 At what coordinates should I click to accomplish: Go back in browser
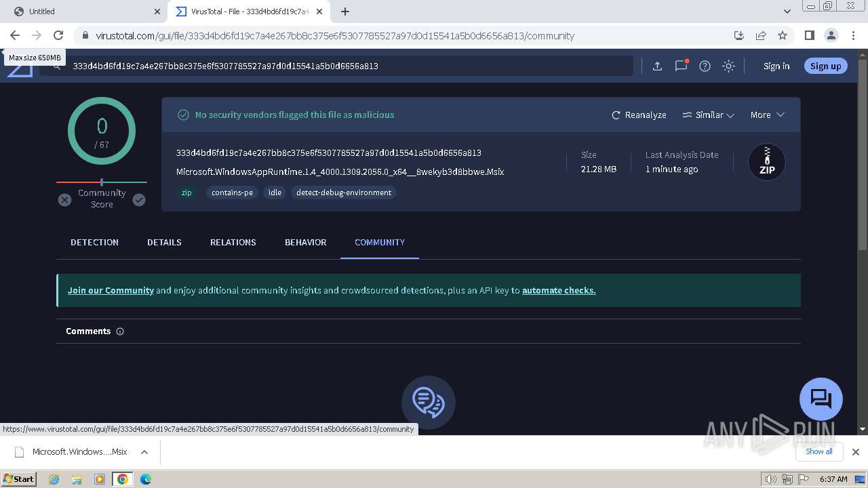pyautogui.click(x=15, y=35)
